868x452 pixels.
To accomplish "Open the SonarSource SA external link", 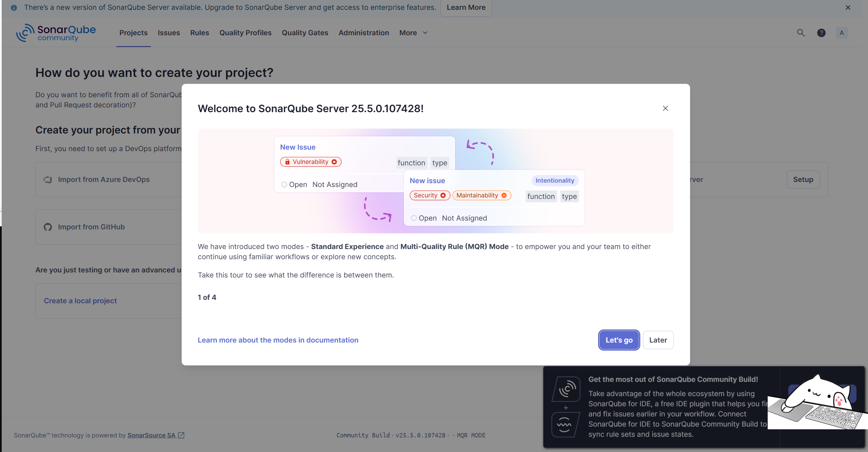I will click(x=156, y=435).
